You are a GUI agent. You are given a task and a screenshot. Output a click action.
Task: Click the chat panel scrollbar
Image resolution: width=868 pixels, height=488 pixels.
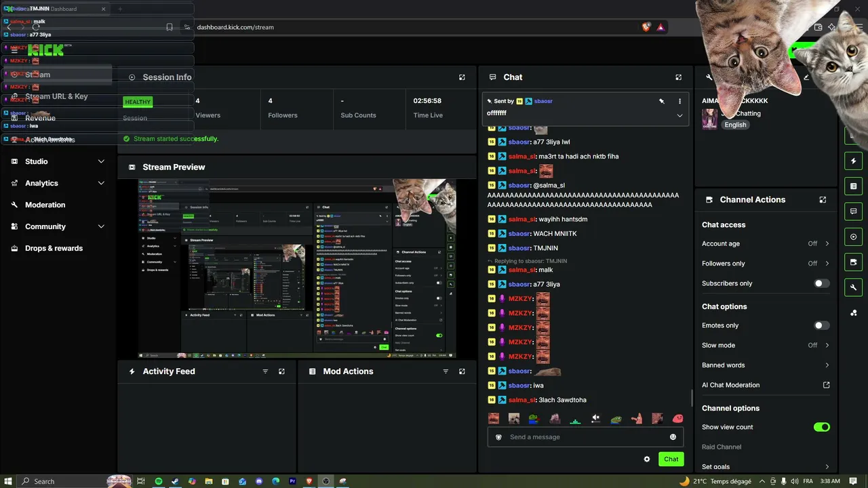[691, 398]
